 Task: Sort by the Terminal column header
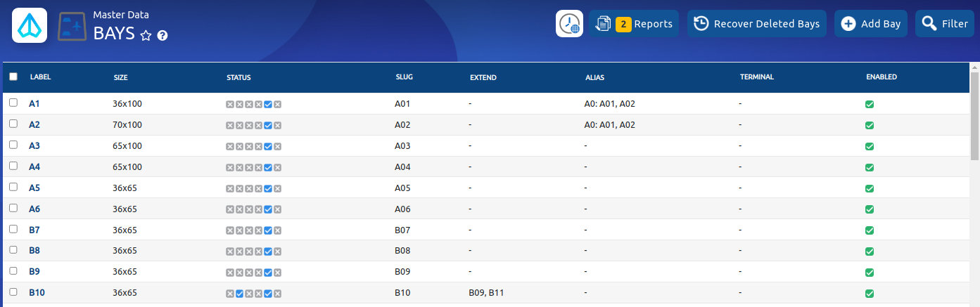click(x=756, y=77)
